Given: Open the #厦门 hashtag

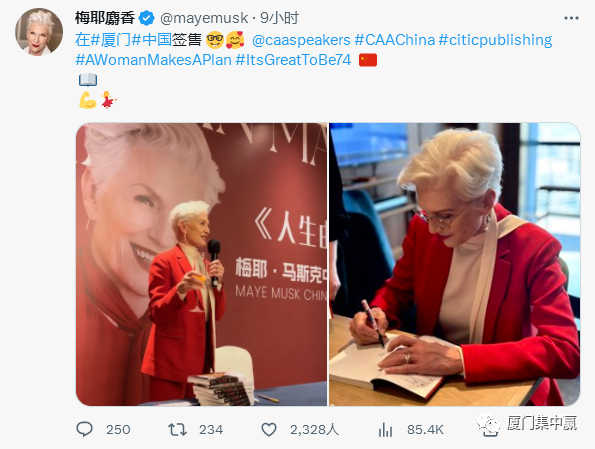Looking at the screenshot, I should tap(111, 40).
